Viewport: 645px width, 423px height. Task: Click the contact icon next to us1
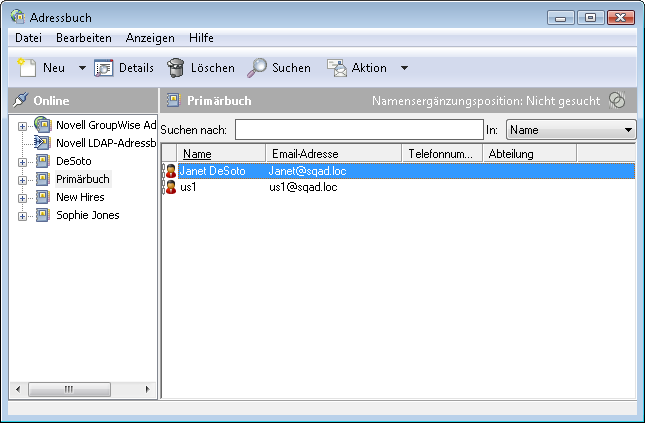coord(170,188)
